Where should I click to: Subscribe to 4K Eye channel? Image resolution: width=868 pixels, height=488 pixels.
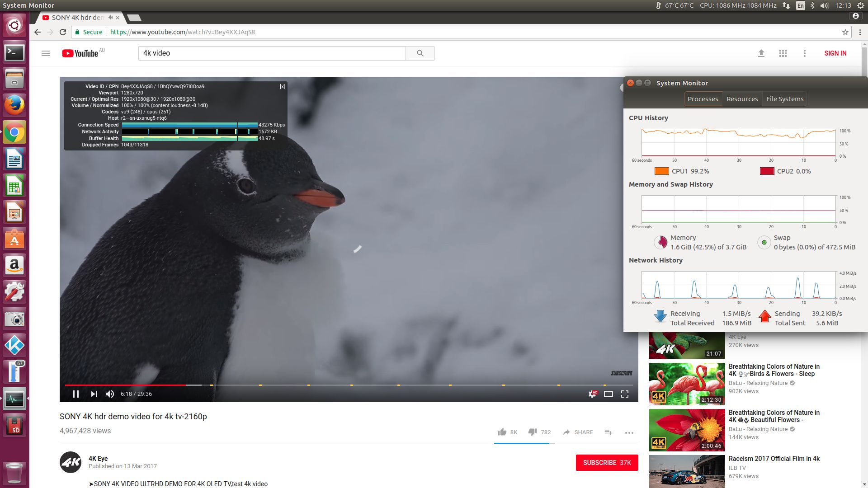pyautogui.click(x=607, y=463)
